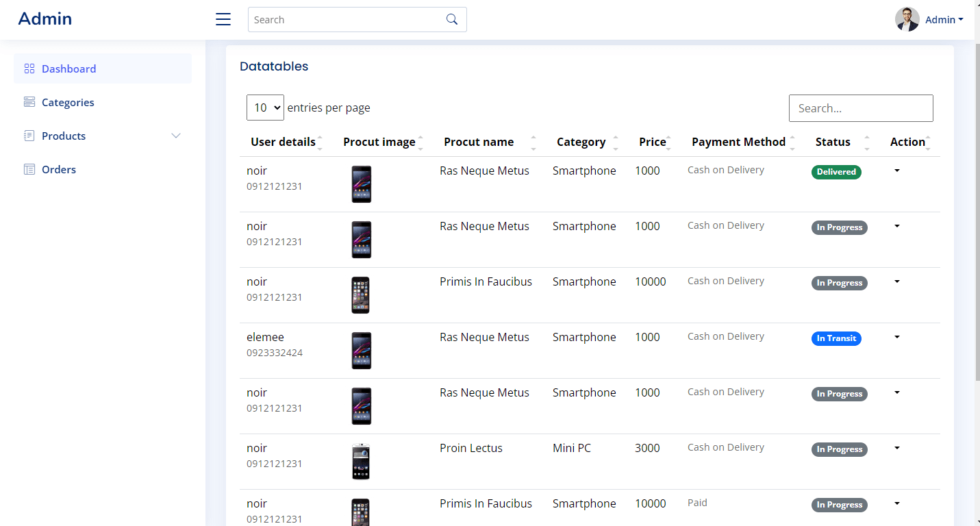Click Proin Lectus product thumbnail
This screenshot has width=980, height=526.
tap(361, 462)
